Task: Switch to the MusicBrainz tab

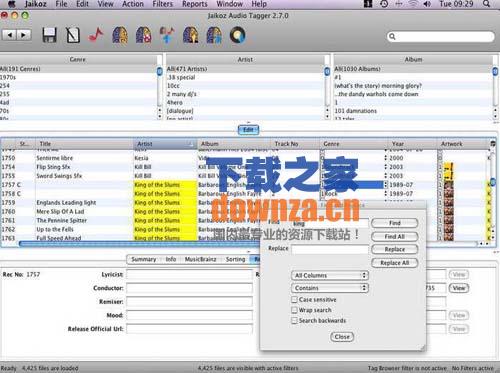Action: (x=200, y=259)
